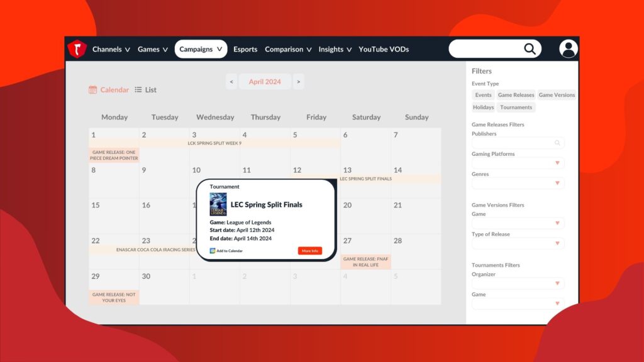Open the user profile avatar icon

click(x=569, y=49)
